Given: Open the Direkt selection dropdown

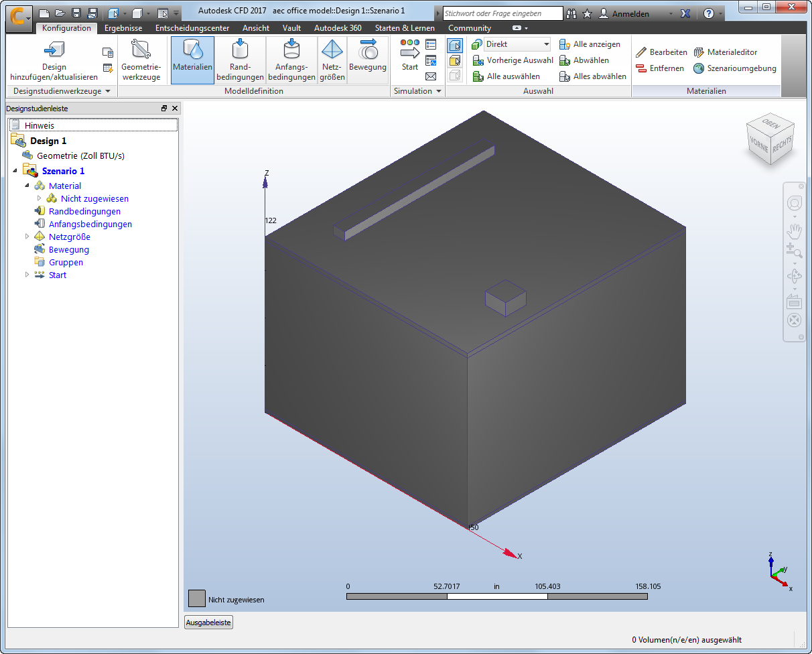Looking at the screenshot, I should pyautogui.click(x=517, y=44).
